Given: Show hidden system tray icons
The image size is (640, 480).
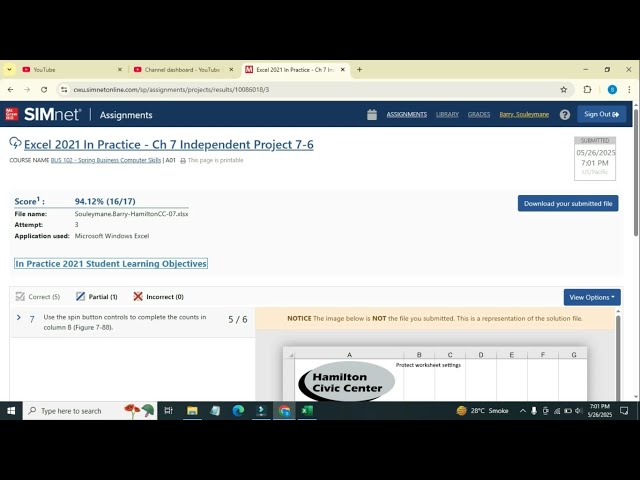Looking at the screenshot, I should click(522, 411).
